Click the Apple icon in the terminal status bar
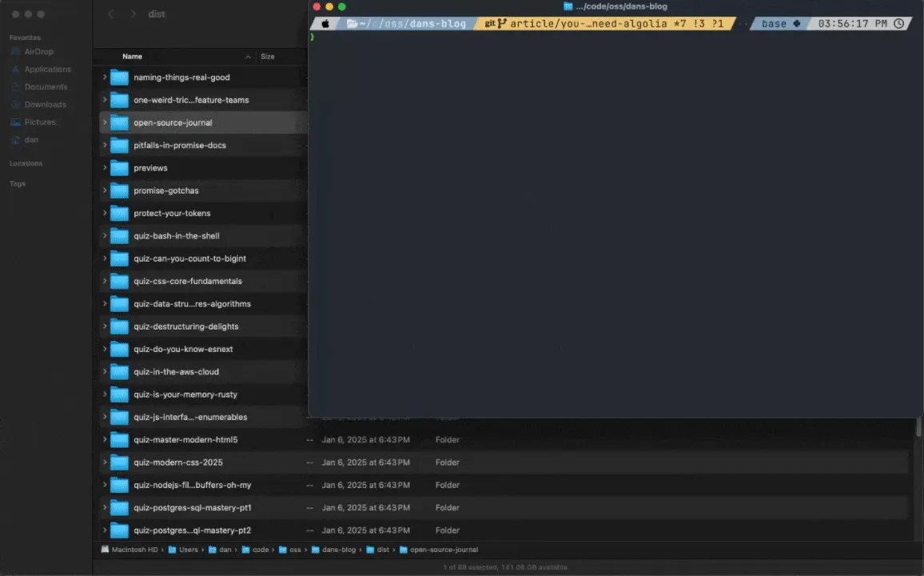The image size is (924, 576). click(325, 23)
